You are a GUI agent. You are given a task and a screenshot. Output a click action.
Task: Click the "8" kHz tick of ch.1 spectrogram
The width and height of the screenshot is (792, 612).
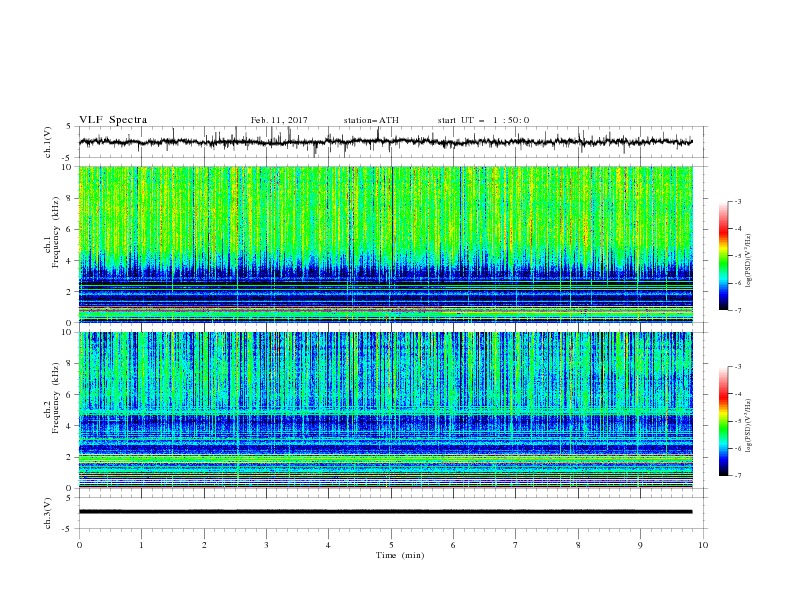pyautogui.click(x=70, y=198)
